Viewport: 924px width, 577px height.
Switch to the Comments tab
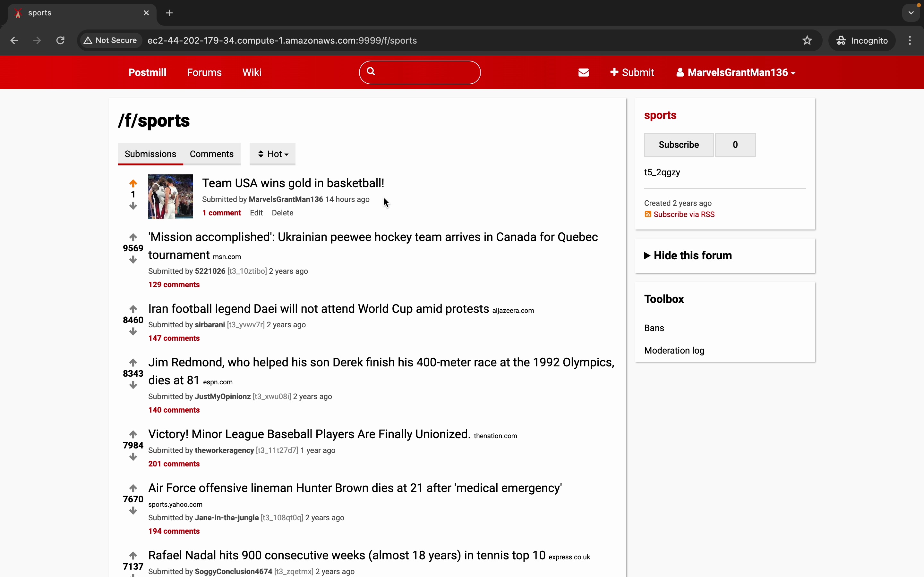click(211, 154)
